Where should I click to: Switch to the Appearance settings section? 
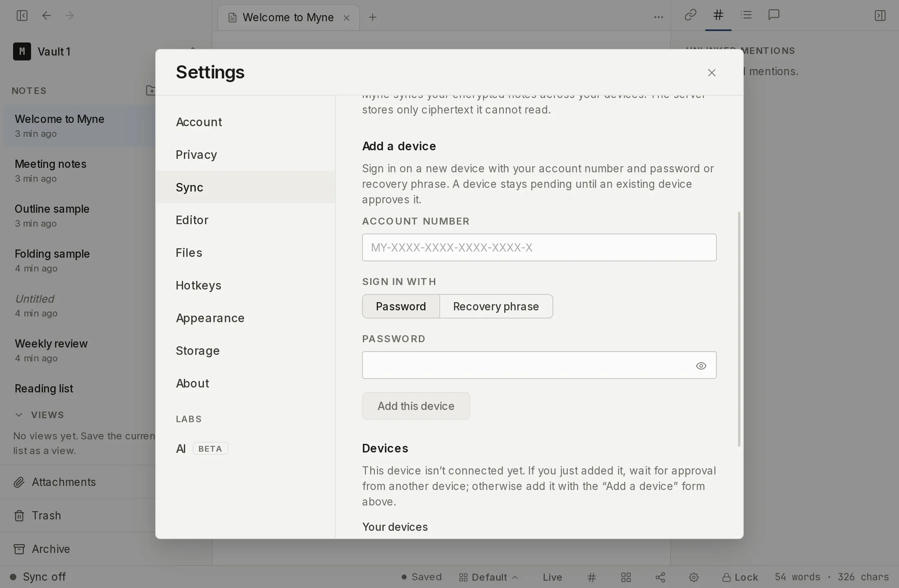[246, 318]
